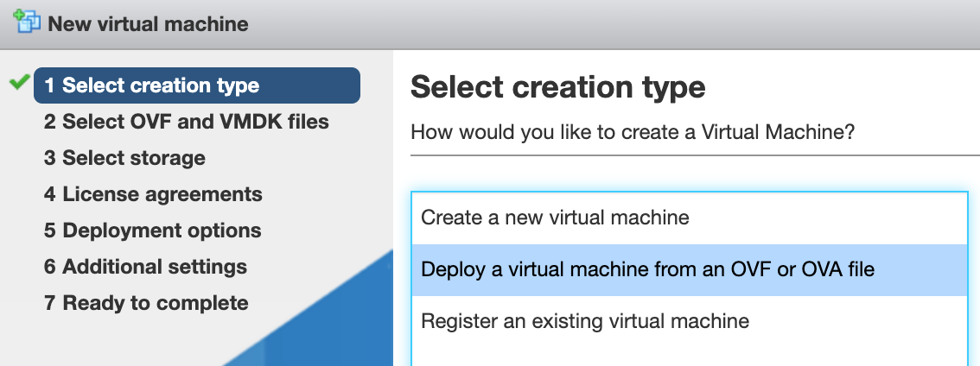Image resolution: width=980 pixels, height=366 pixels.
Task: Open step 7 Ready to complete
Action: coord(146,303)
